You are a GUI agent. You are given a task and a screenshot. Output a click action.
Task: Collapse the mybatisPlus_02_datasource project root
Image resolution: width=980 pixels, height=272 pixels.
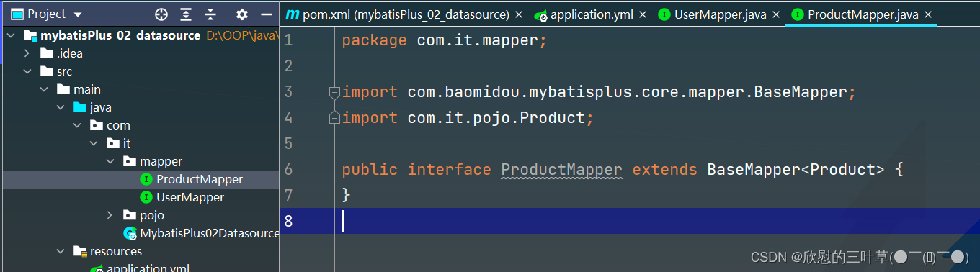(x=12, y=35)
